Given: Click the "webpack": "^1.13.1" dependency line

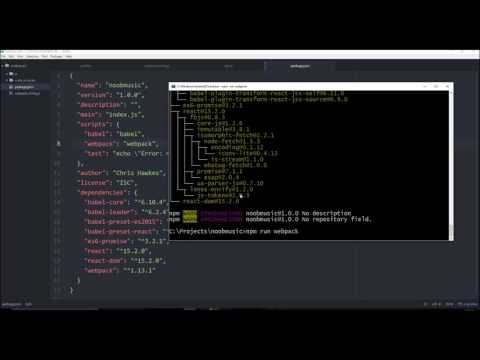Looking at the screenshot, I should (x=120, y=271).
